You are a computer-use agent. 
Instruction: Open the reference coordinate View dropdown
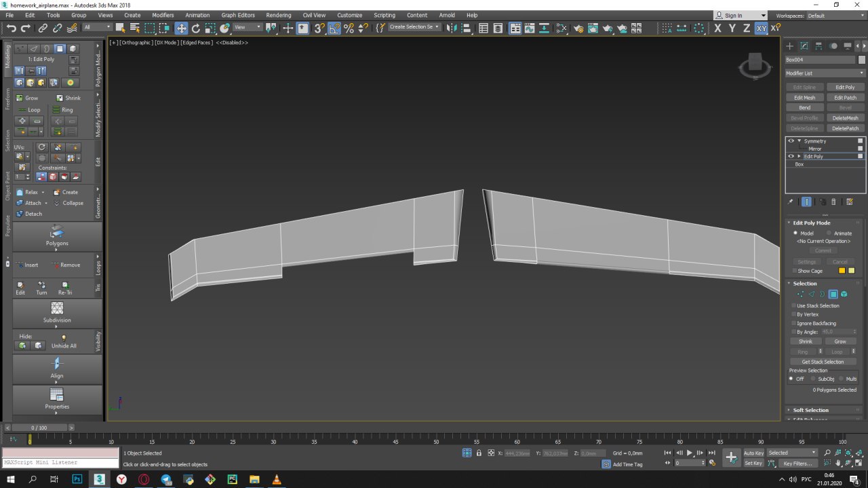point(249,28)
